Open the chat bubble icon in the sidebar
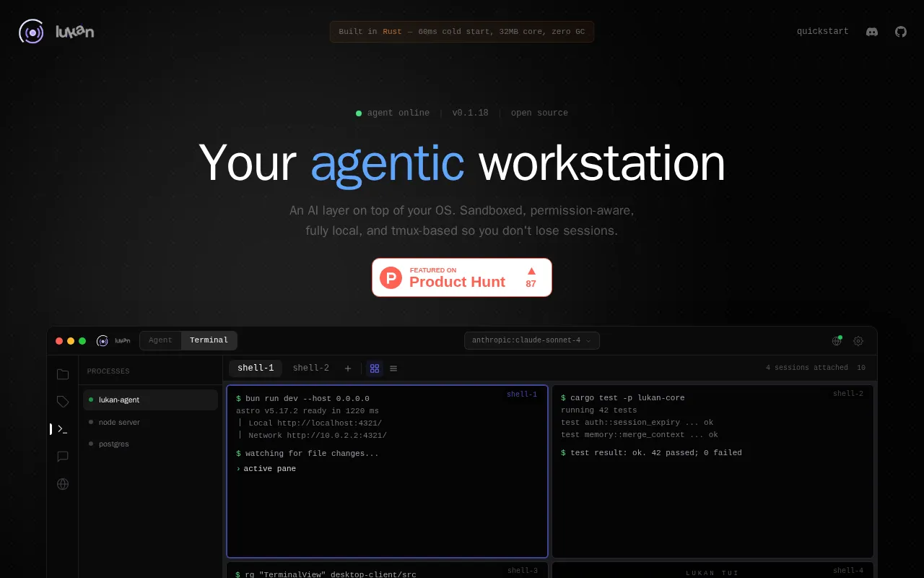924x578 pixels. [x=63, y=457]
